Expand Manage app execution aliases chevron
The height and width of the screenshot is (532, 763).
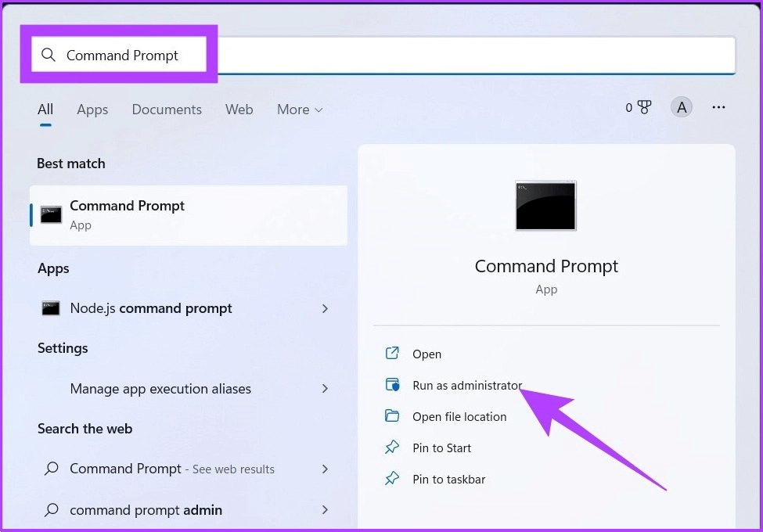click(325, 389)
